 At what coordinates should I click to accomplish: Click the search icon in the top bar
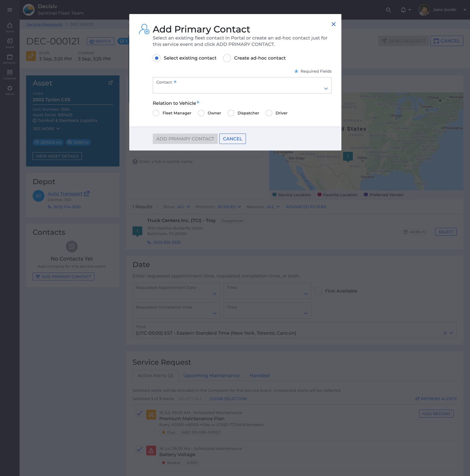pyautogui.click(x=388, y=10)
